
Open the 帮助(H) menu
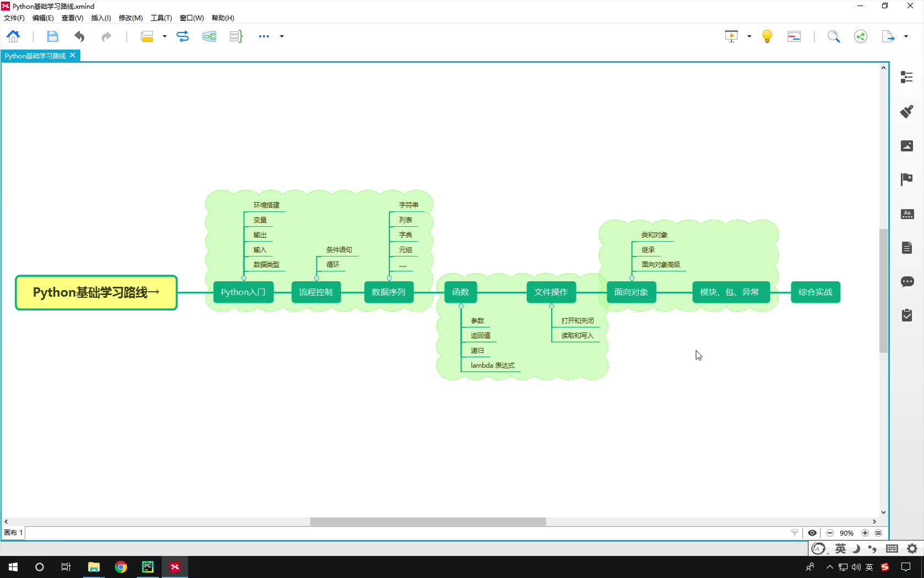click(223, 18)
